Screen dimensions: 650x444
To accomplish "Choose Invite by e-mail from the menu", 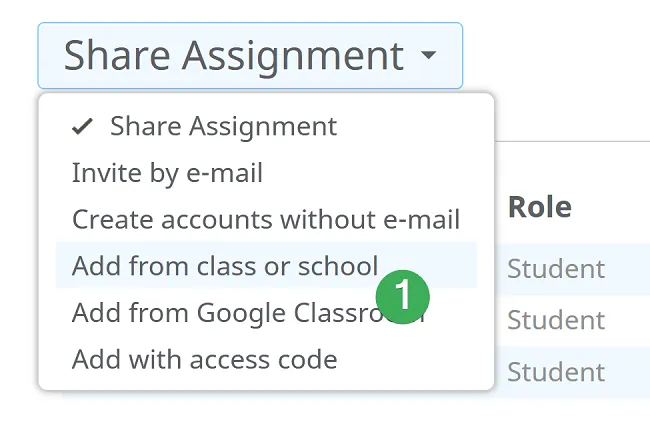I will tap(167, 173).
